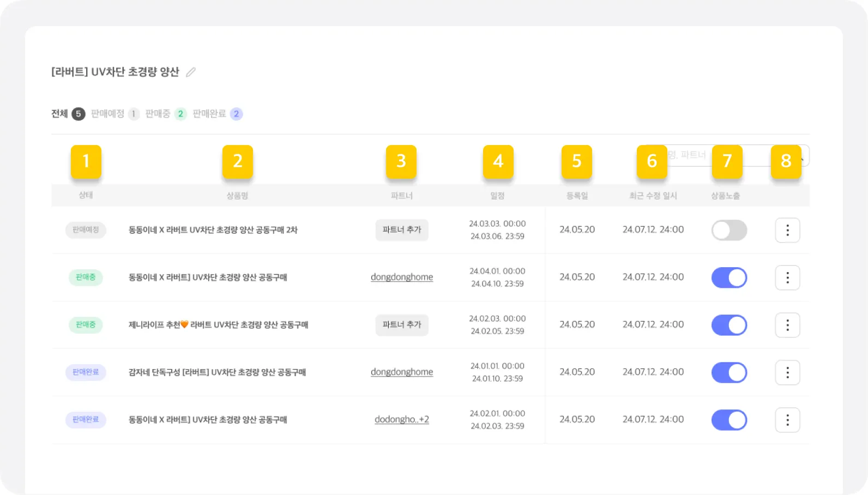Viewport: 868px width, 495px height.
Task: Click the pencil edit icon beside the title
Action: point(190,72)
